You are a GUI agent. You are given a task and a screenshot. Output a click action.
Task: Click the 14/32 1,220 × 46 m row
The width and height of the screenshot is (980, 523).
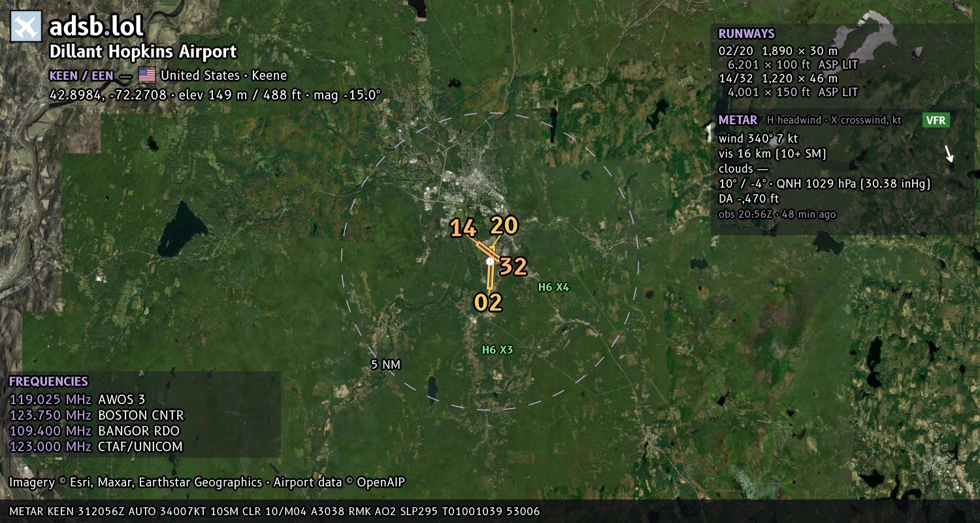[x=777, y=78]
